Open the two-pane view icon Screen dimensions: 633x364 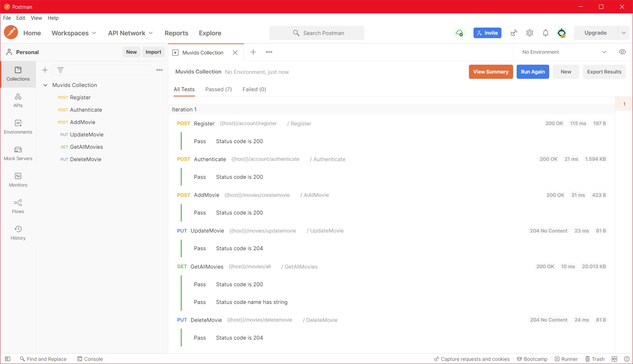615,359
